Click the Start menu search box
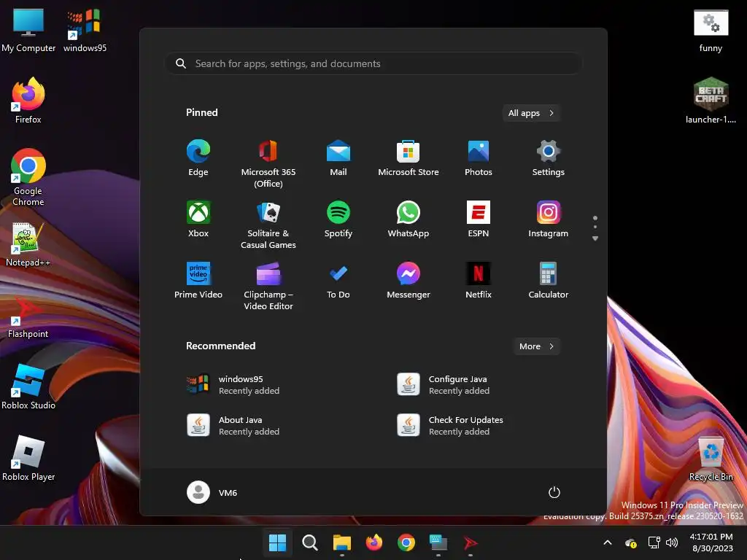Viewport: 747px width, 560px height. (x=373, y=63)
